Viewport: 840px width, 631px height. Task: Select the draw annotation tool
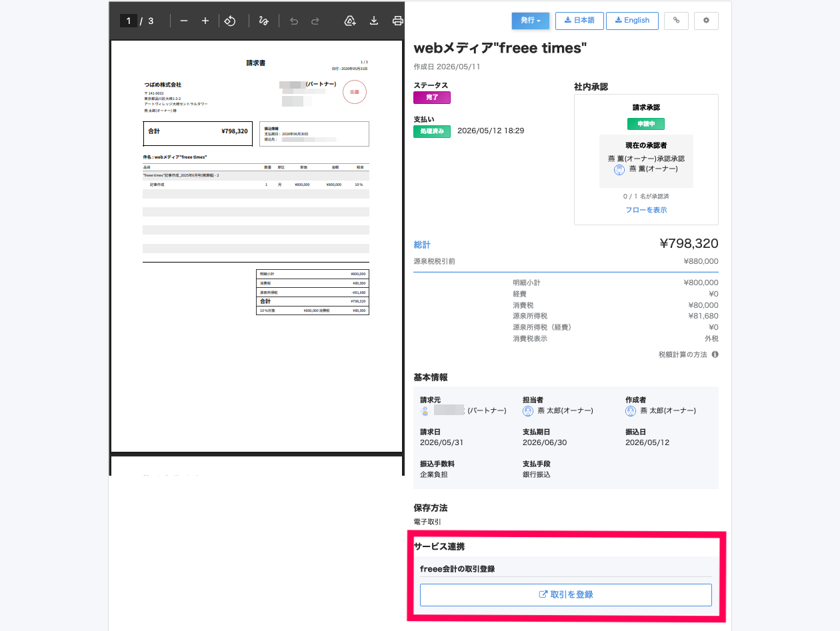[263, 21]
